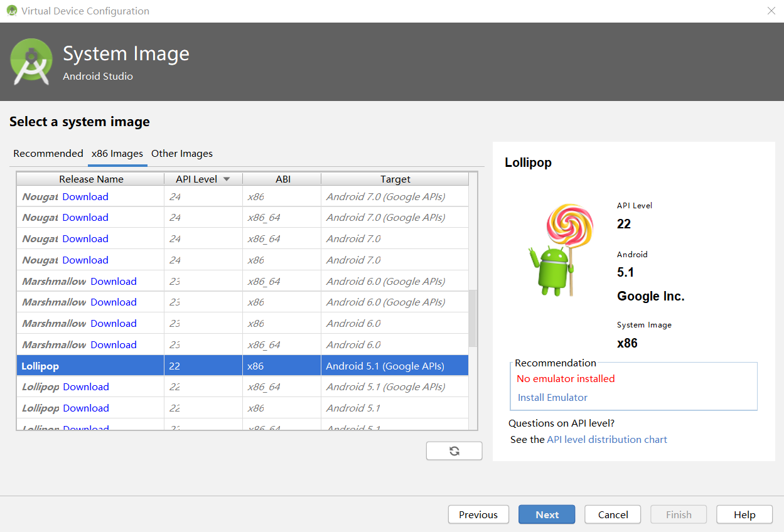
Task: Click the Finish button
Action: click(x=679, y=514)
